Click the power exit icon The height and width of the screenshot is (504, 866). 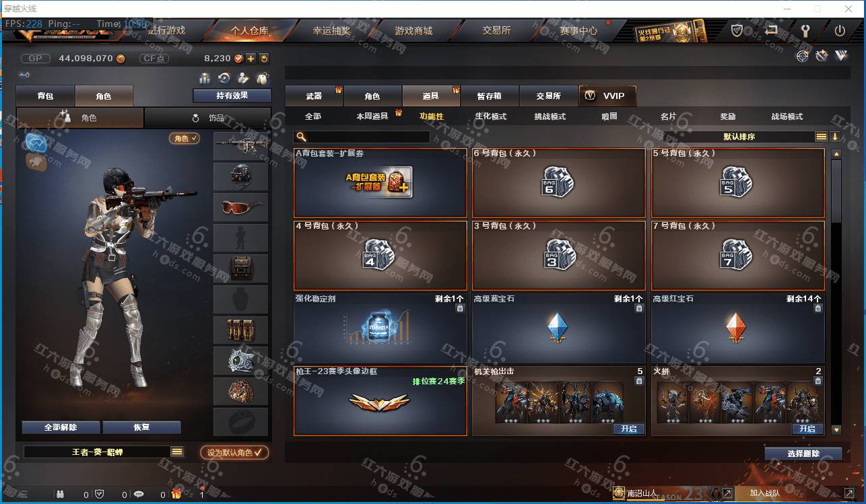840,30
